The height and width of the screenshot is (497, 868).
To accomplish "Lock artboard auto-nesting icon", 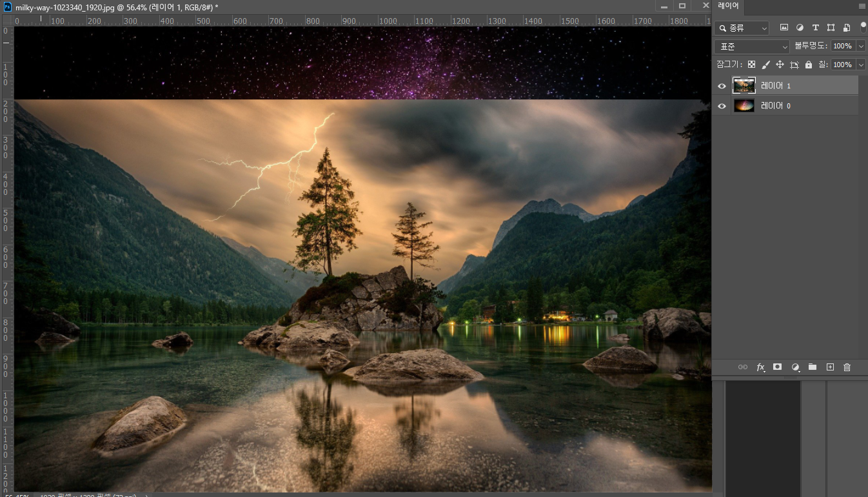I will pos(794,65).
